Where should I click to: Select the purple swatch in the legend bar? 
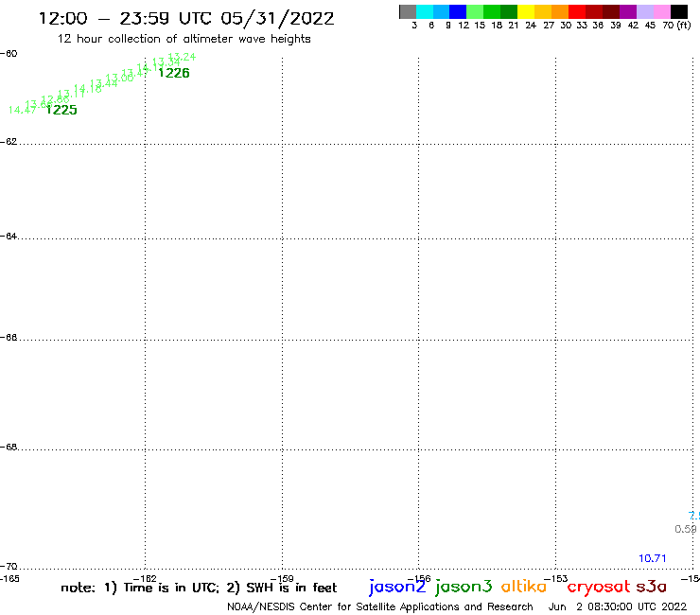tap(628, 11)
